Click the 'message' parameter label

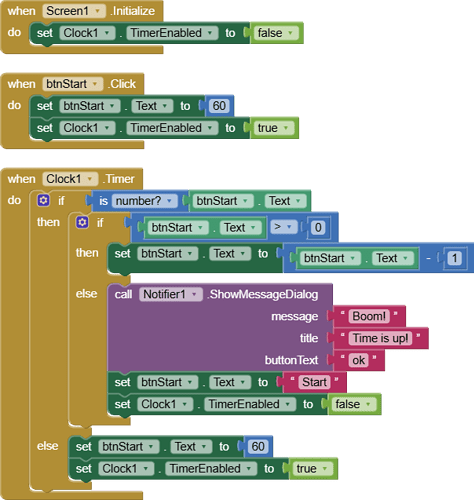pos(295,316)
